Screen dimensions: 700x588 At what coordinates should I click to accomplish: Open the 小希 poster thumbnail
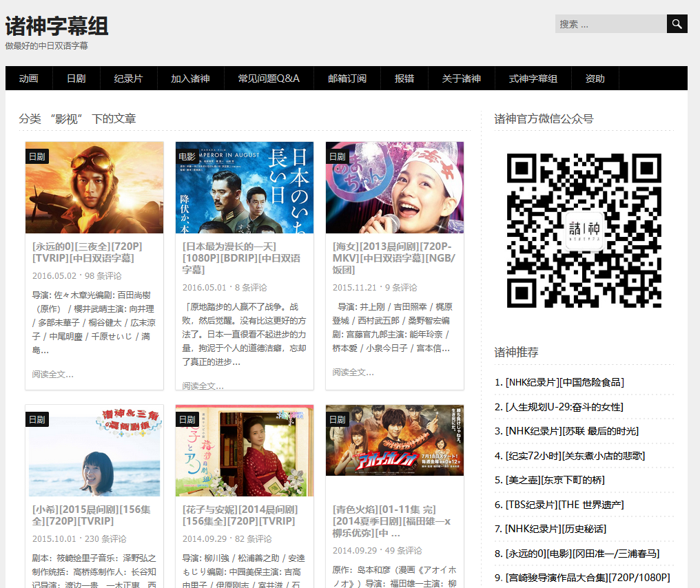coord(94,450)
